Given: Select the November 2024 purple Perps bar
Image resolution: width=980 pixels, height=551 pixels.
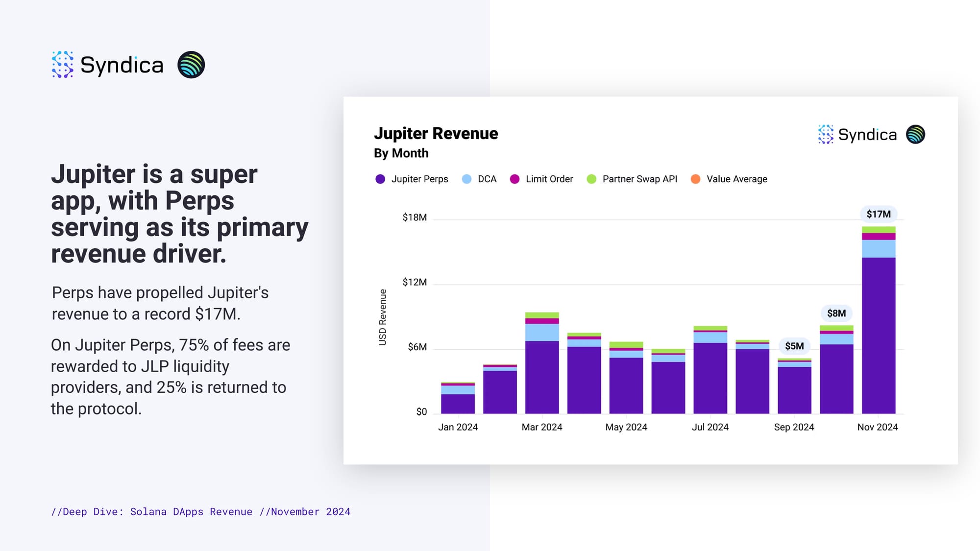Looking at the screenshot, I should pyautogui.click(x=879, y=335).
